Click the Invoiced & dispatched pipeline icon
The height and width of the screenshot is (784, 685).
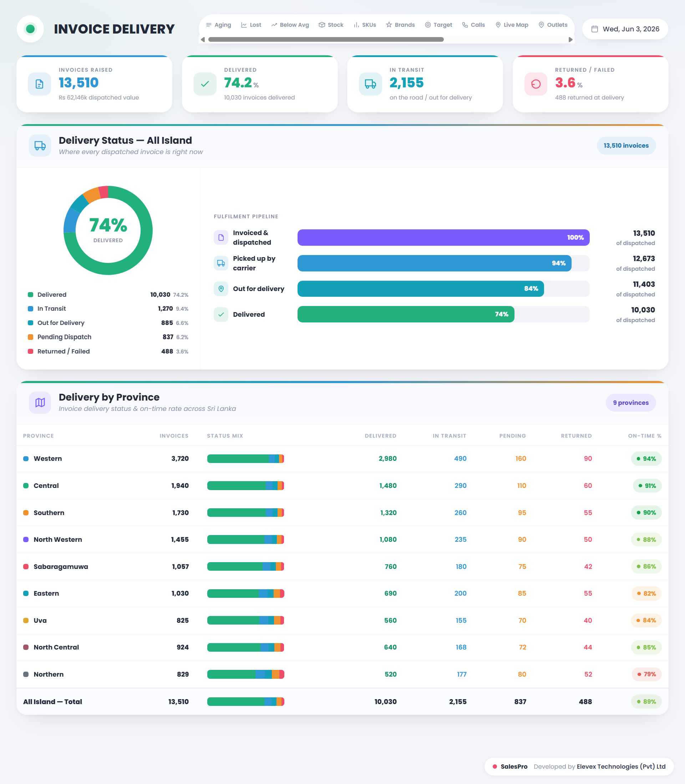pos(221,238)
